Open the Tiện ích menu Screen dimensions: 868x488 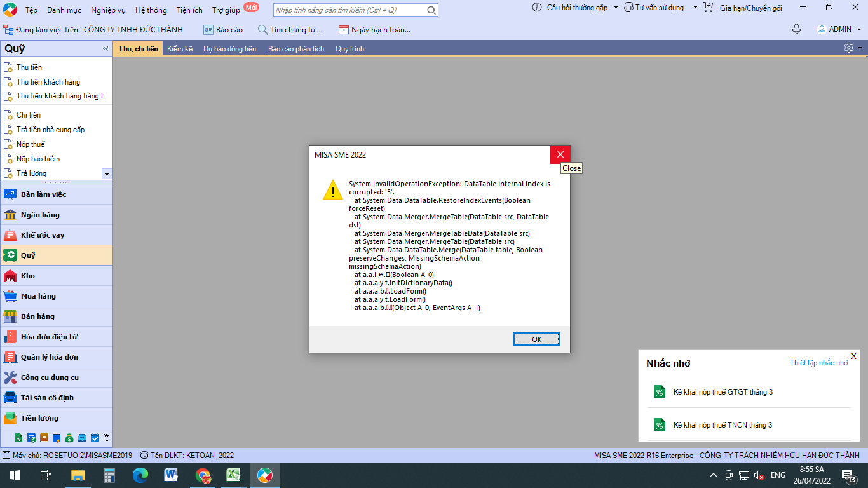click(189, 10)
